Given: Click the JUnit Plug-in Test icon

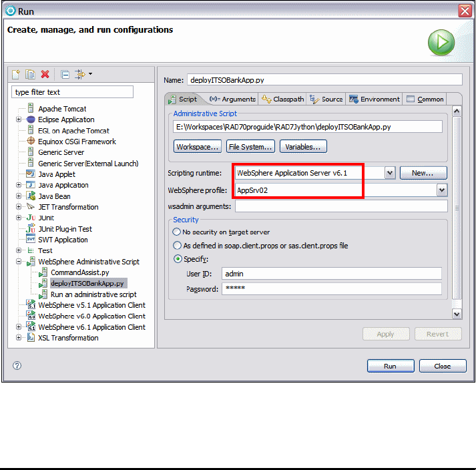Looking at the screenshot, I should coord(31,228).
